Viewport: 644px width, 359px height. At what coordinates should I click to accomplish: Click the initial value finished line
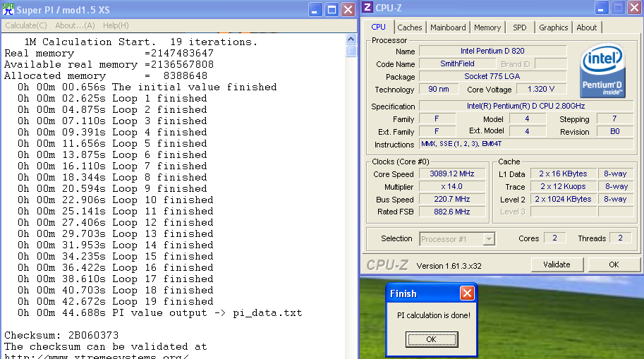(147, 87)
